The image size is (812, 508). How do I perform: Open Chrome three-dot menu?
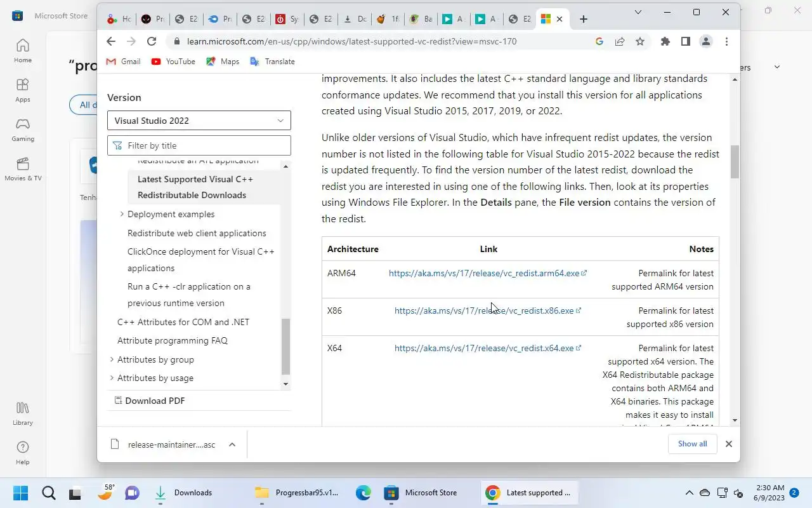(726, 41)
